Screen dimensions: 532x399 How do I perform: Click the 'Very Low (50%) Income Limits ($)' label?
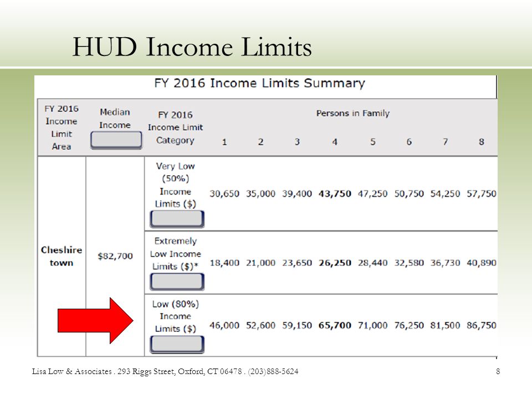(x=176, y=185)
